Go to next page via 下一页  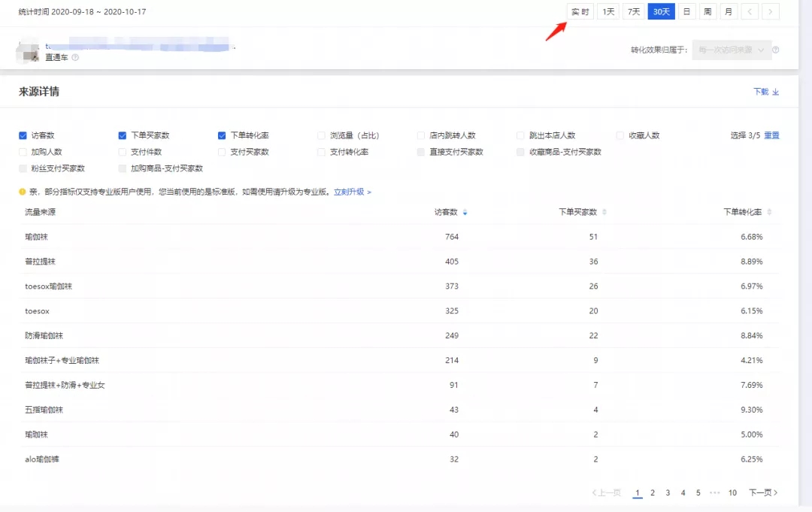(762, 493)
